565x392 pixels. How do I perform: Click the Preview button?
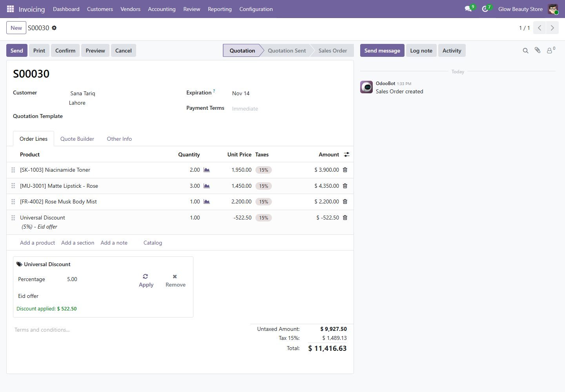[95, 51]
